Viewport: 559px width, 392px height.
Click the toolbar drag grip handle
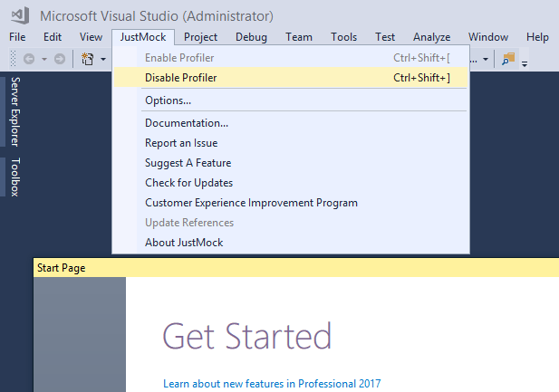(x=14, y=59)
